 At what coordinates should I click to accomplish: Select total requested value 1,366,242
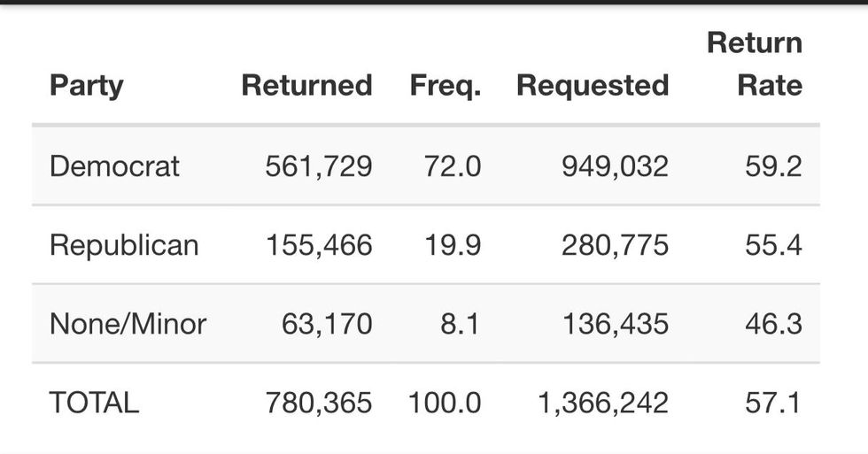pos(603,403)
